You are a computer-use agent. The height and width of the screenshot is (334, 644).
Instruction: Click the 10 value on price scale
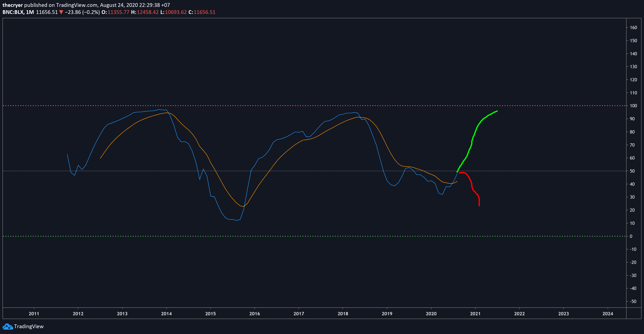[x=632, y=223]
